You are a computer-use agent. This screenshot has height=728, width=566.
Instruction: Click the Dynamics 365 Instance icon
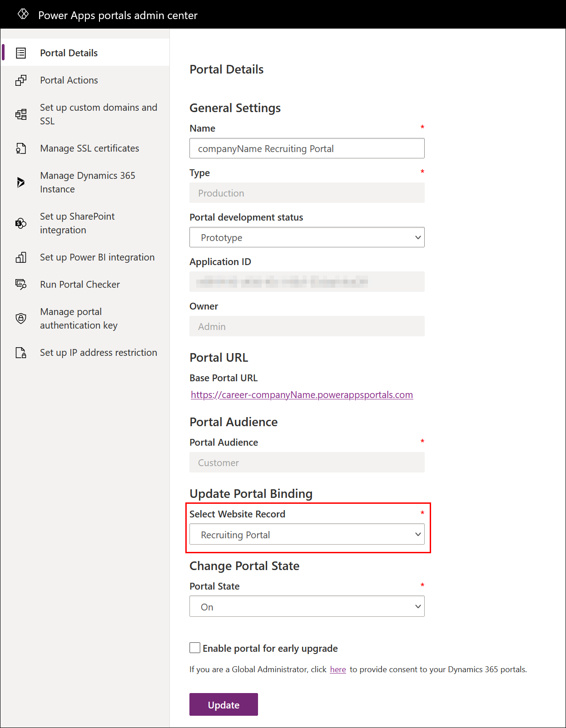pos(21,182)
